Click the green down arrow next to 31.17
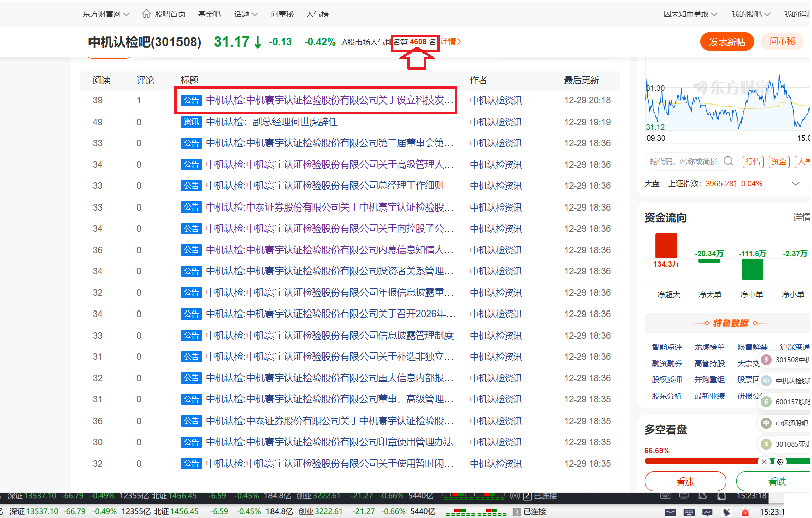 point(258,42)
